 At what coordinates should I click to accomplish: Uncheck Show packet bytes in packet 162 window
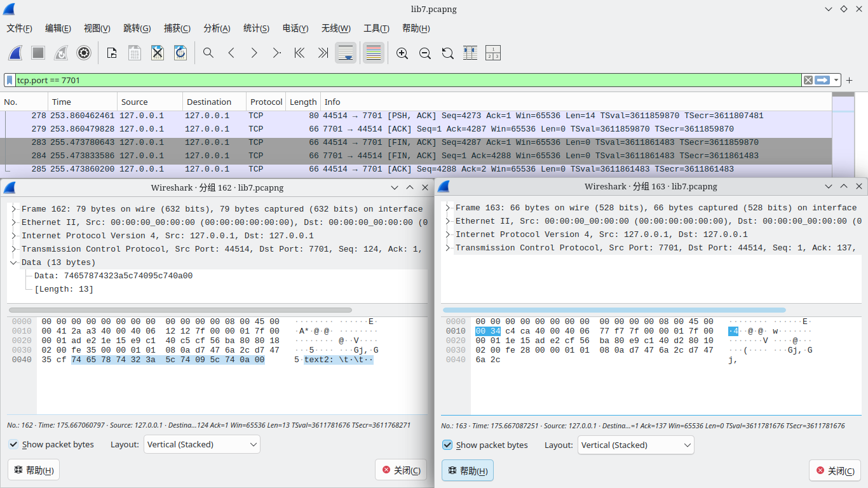(13, 445)
